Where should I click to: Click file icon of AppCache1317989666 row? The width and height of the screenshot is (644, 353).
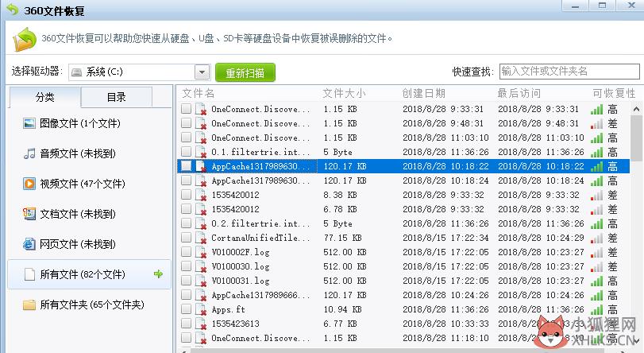pos(201,295)
